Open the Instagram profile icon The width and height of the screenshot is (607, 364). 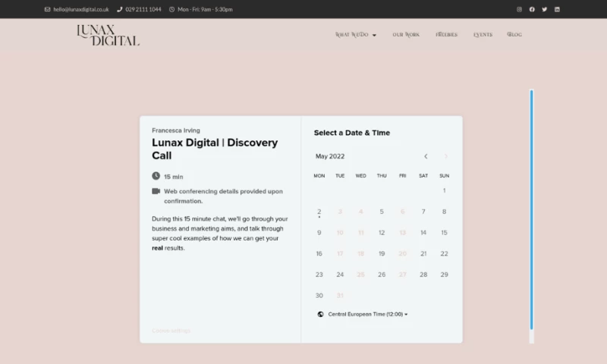(x=519, y=9)
